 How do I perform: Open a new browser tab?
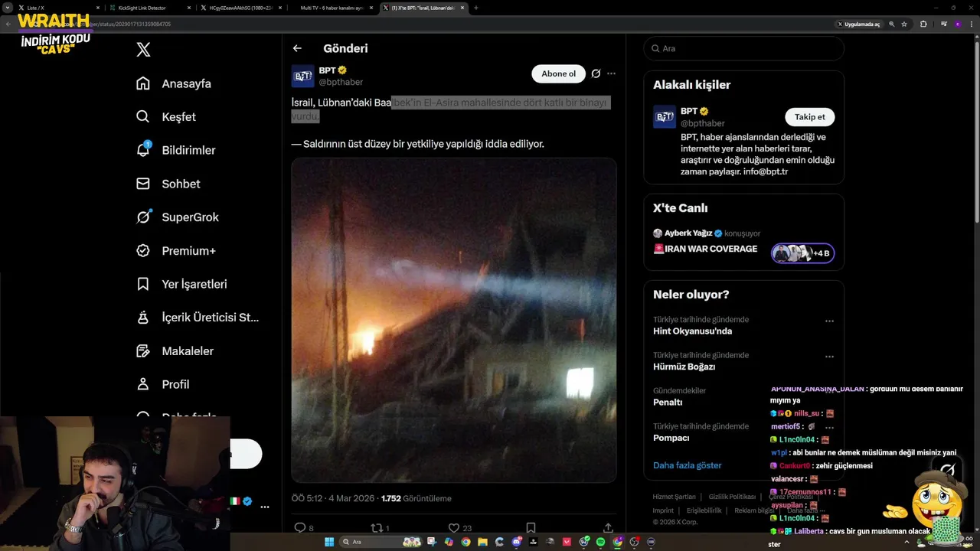[476, 8]
